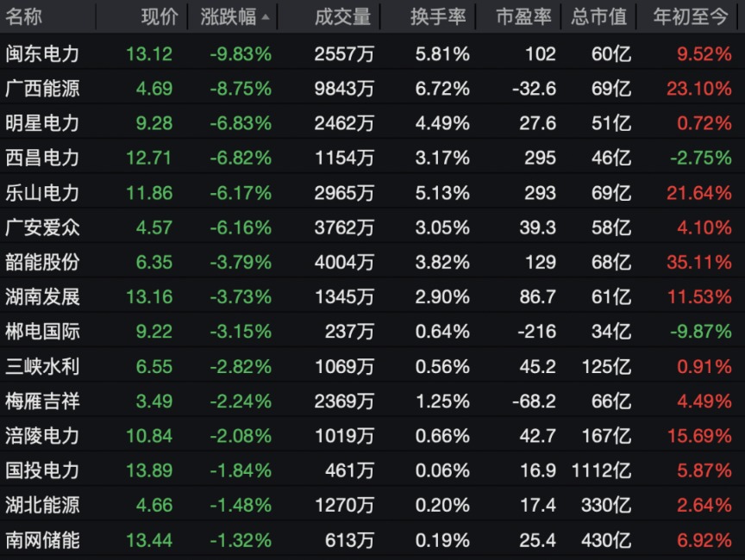The image size is (745, 560).
Task: Sort by the 现价 column header
Action: [x=160, y=16]
